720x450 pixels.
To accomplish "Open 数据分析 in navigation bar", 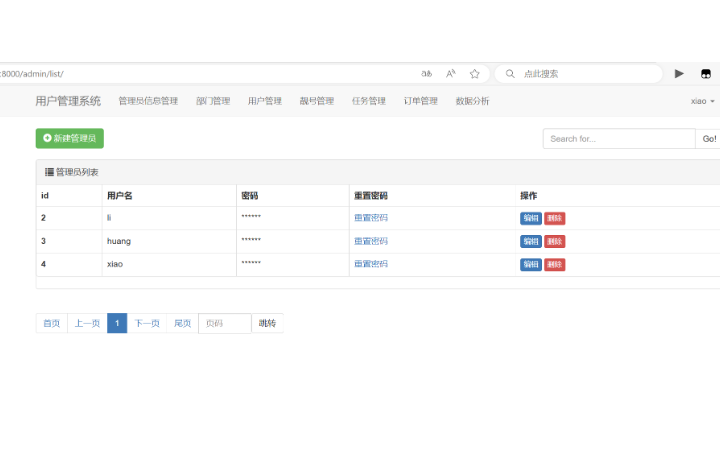I will (472, 101).
